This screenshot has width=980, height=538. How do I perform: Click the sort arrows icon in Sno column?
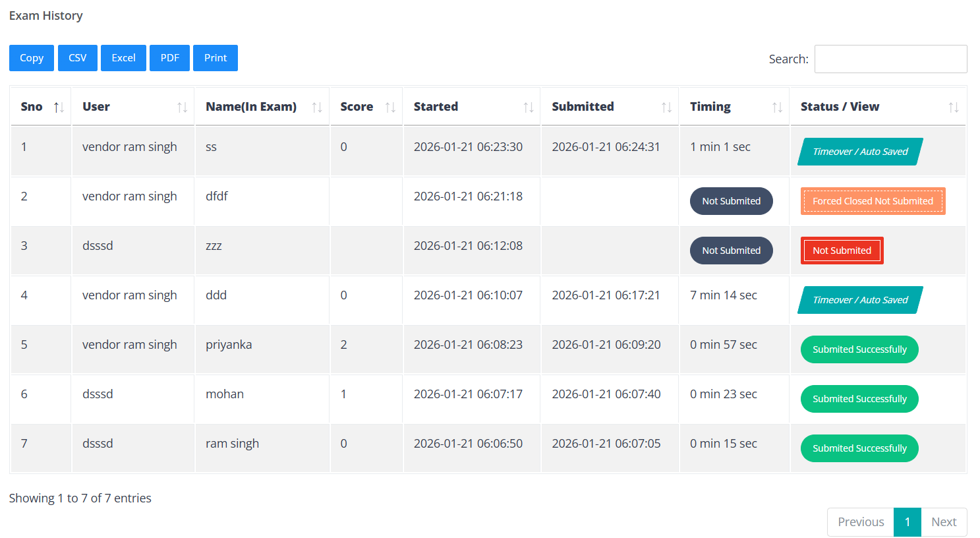(x=59, y=107)
